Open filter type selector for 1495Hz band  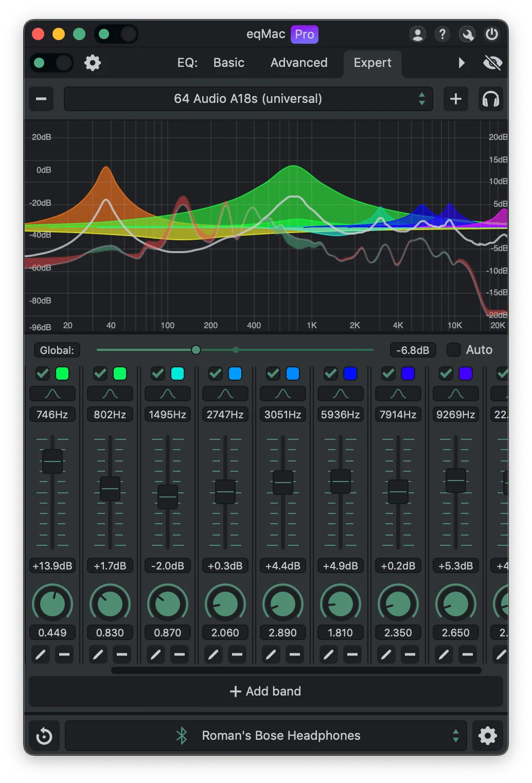(x=168, y=394)
